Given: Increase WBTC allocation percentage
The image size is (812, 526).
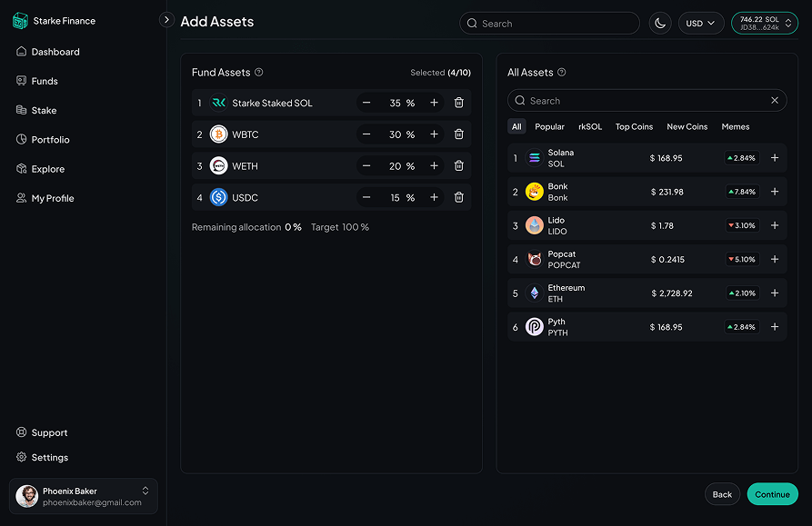Looking at the screenshot, I should [x=434, y=134].
